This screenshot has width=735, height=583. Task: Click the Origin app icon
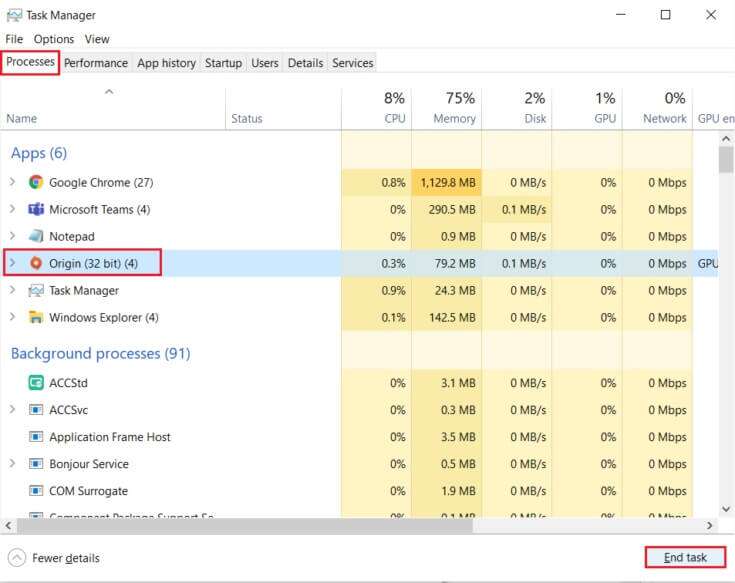tap(36, 263)
